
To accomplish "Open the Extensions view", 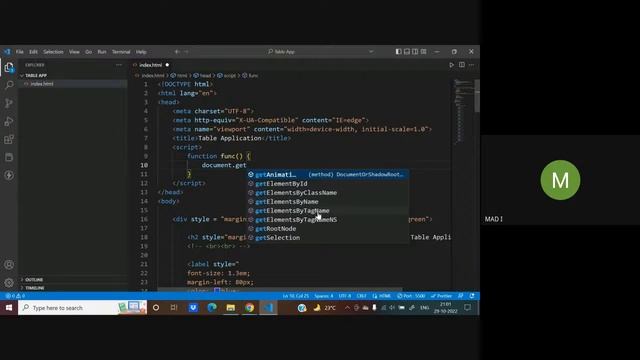I will pos(9,139).
